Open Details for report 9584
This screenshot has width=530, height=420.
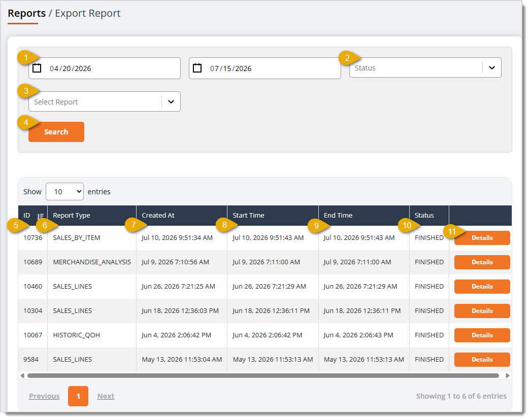tap(482, 360)
